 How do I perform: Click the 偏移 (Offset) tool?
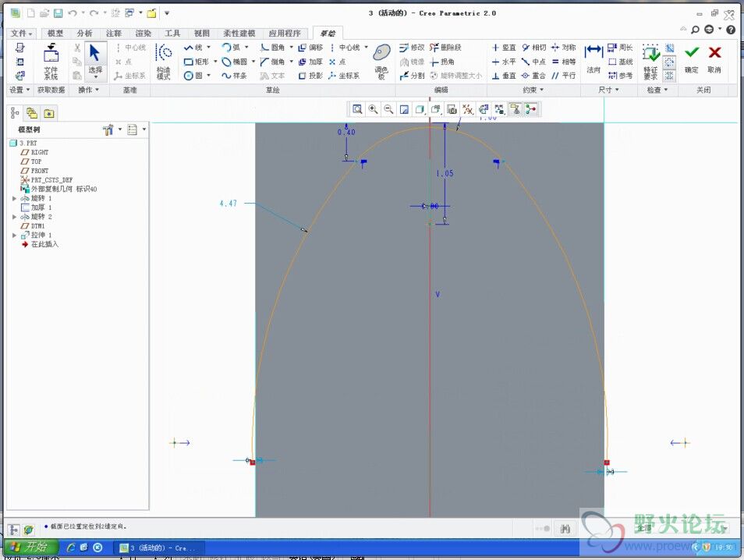[310, 48]
